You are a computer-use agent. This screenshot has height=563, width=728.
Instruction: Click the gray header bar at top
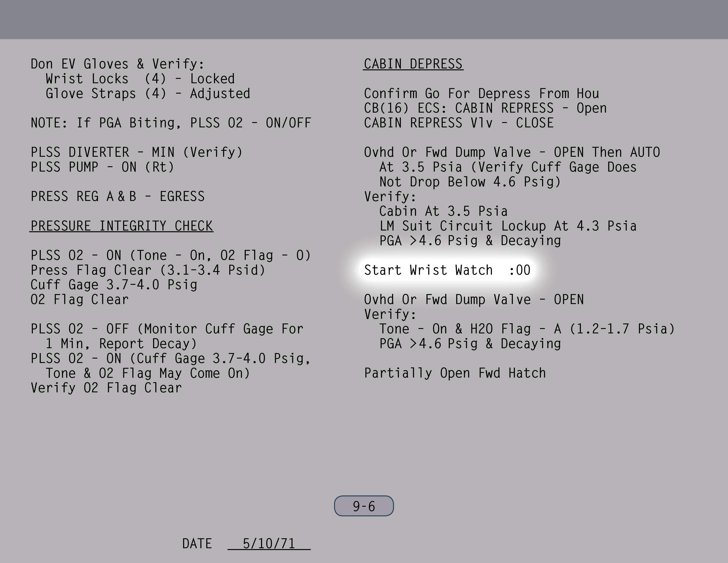click(x=364, y=19)
